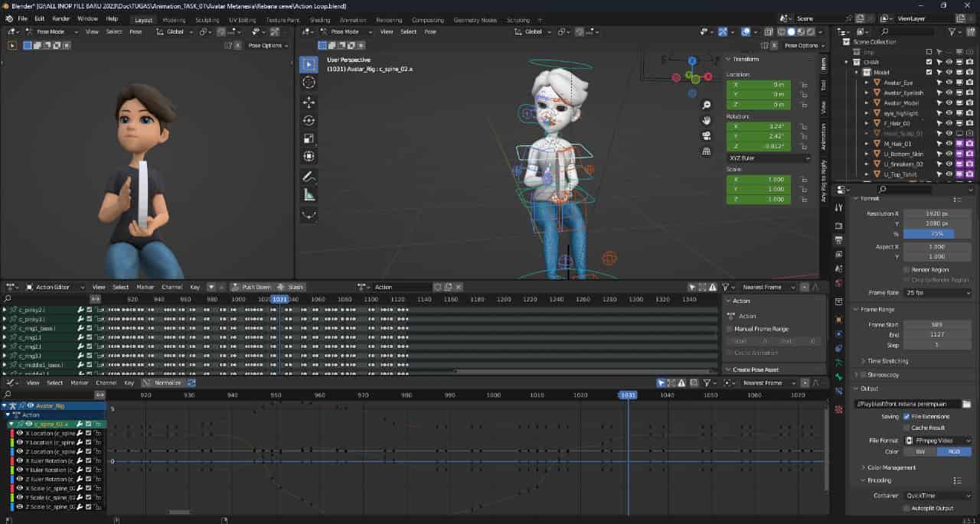The width and height of the screenshot is (980, 524).
Task: Open the Render menu in top bar
Action: coord(61,18)
